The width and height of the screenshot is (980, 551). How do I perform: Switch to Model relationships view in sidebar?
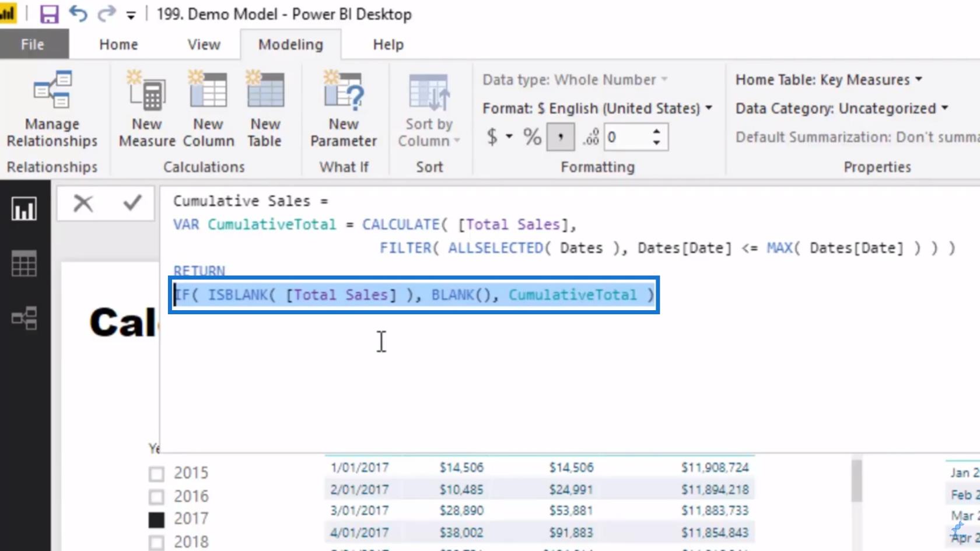click(24, 318)
